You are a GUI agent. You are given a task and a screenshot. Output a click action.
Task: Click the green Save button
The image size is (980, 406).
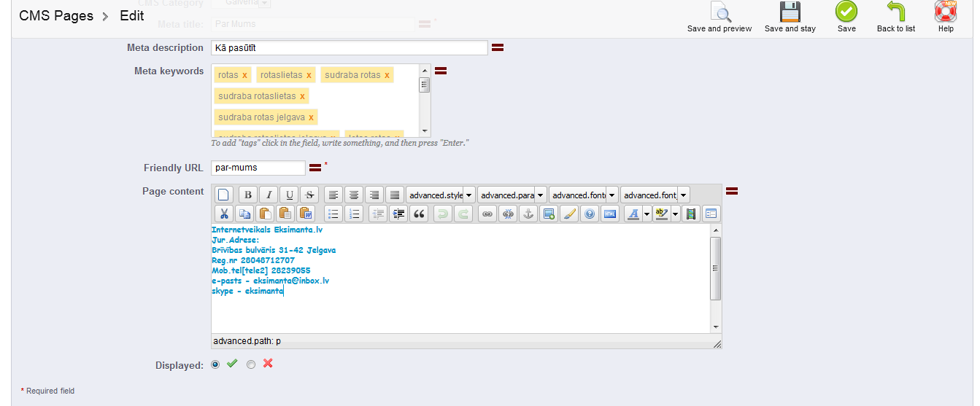click(846, 17)
